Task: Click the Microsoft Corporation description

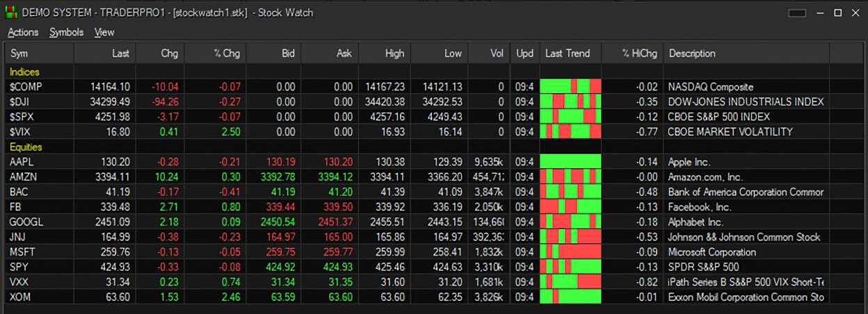Action: (712, 252)
